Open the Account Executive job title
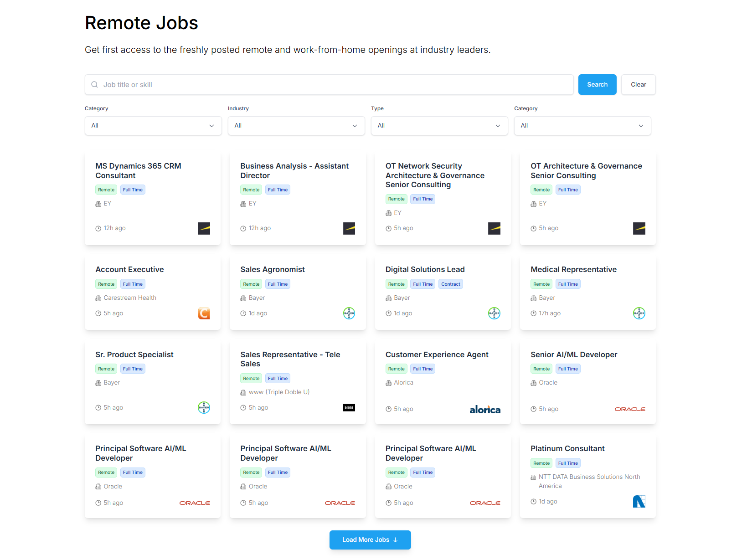The image size is (747, 560). [x=129, y=270]
